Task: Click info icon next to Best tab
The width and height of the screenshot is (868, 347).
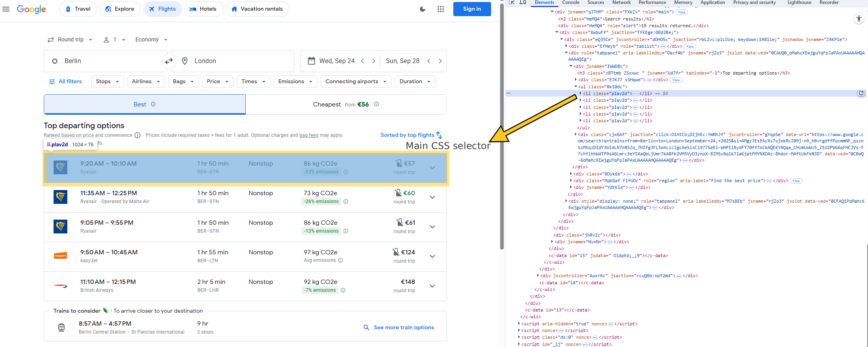Action: point(153,104)
